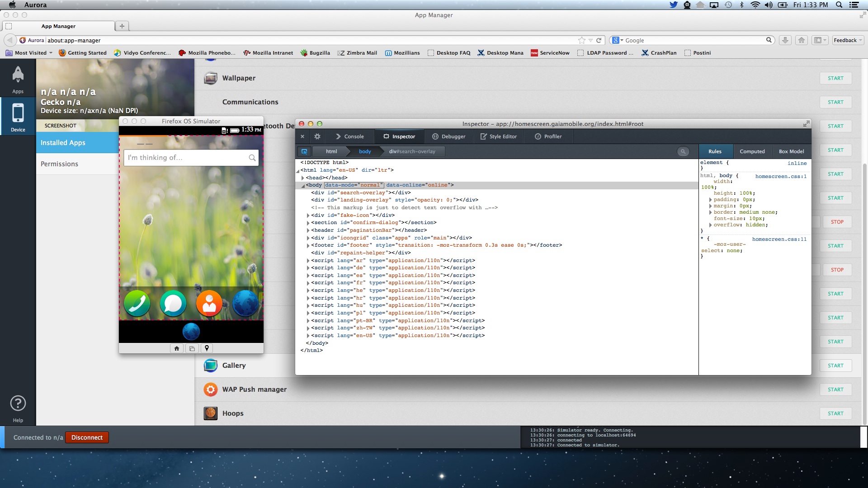
Task: Expand the head element node
Action: (303, 178)
